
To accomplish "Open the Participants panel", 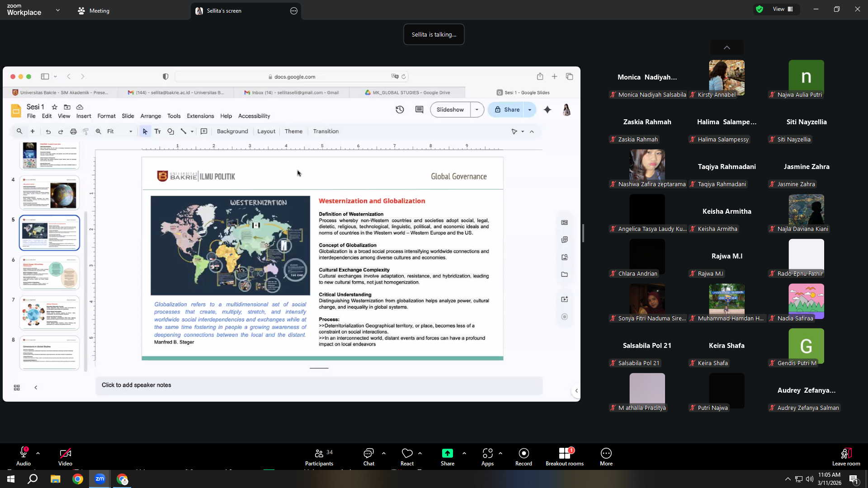I will [319, 456].
